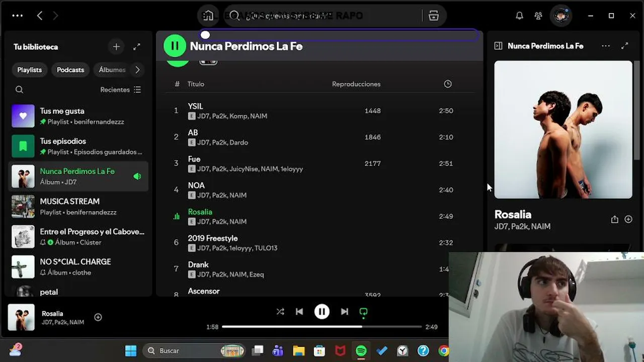Expand Tu biblioteca to full view
Viewport: 644px width, 362px height.
(137, 47)
